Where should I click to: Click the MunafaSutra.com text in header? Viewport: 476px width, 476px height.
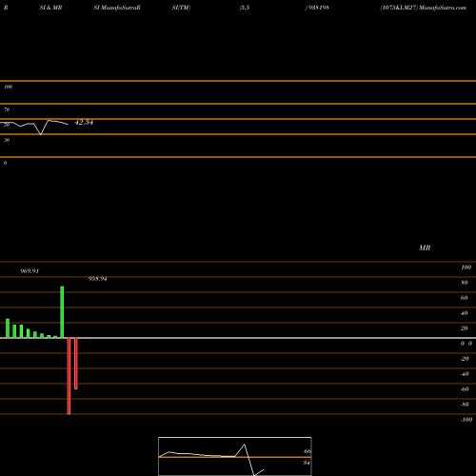pyautogui.click(x=443, y=8)
